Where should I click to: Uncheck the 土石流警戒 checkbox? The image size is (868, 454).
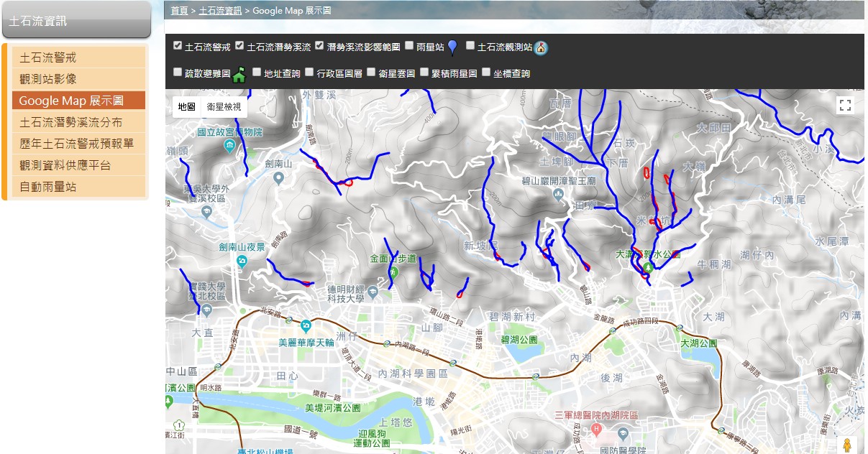tap(178, 45)
